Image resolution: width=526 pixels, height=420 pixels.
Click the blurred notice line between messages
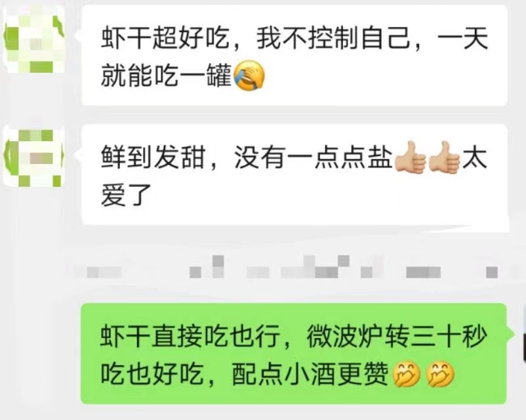(292, 268)
